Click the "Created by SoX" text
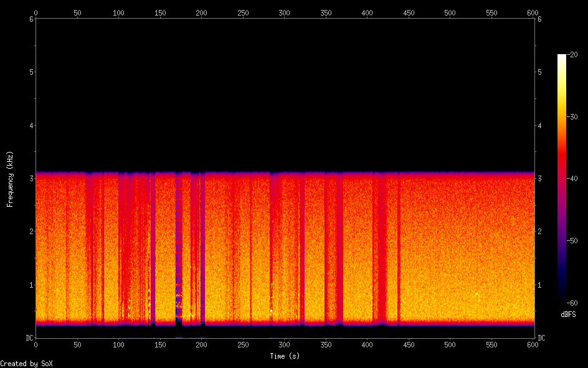 [x=26, y=363]
